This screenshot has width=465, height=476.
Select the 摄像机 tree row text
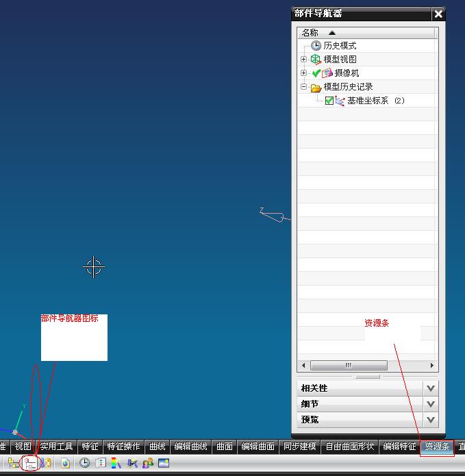[x=347, y=73]
